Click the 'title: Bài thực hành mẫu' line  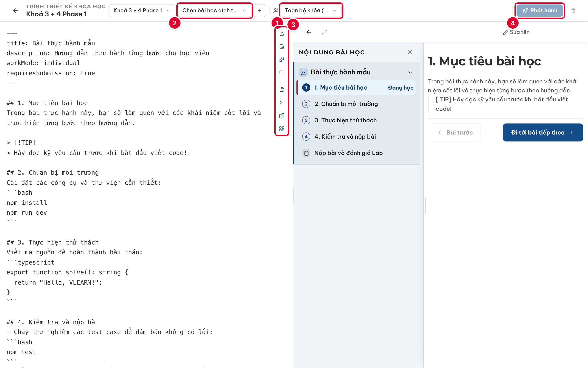(x=51, y=43)
